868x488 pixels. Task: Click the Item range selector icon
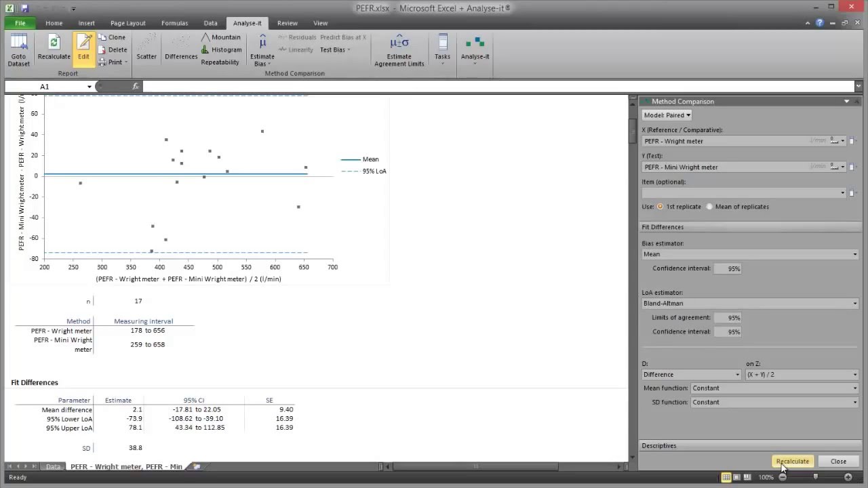click(852, 192)
